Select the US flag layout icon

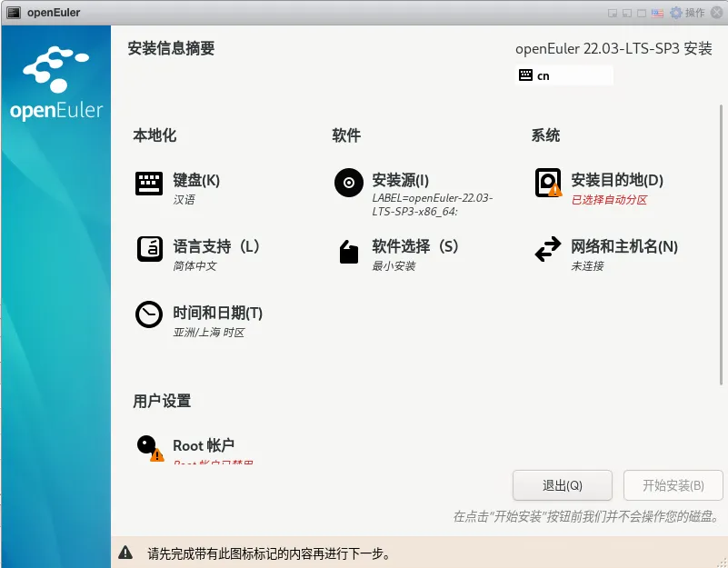coord(655,12)
